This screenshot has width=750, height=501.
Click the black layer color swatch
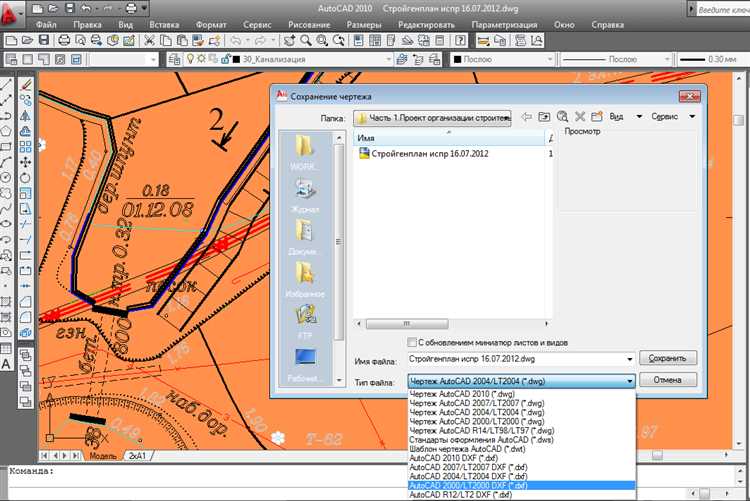[x=236, y=59]
